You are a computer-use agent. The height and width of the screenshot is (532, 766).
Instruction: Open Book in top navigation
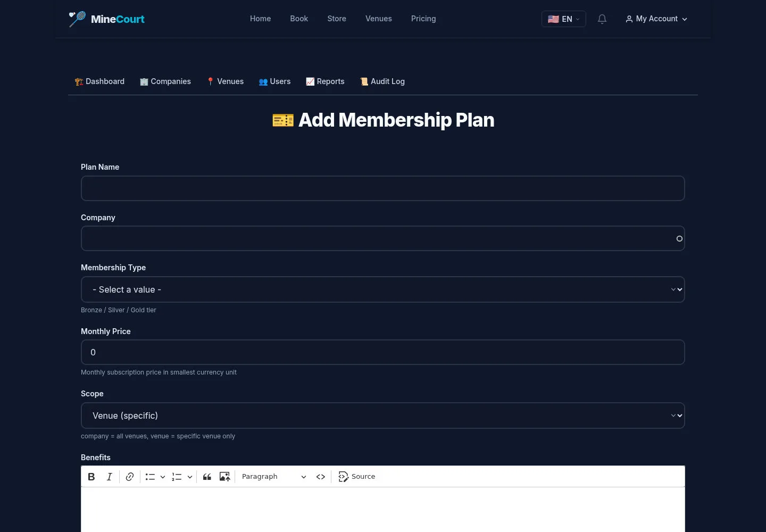299,19
